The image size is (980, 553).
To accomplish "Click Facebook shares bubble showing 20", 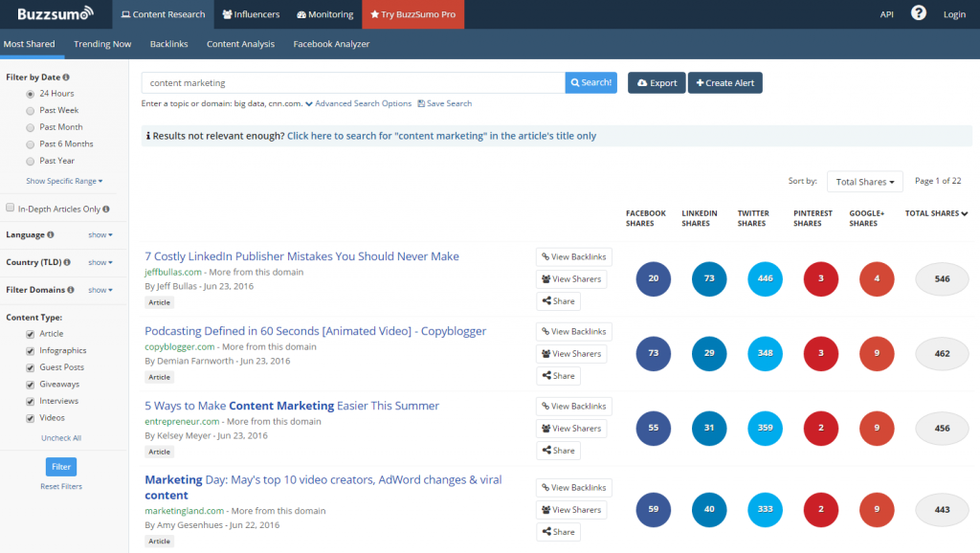I will (653, 278).
